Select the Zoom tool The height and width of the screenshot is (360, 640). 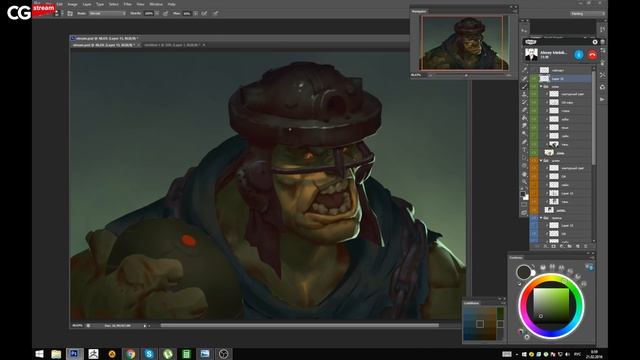point(524,182)
